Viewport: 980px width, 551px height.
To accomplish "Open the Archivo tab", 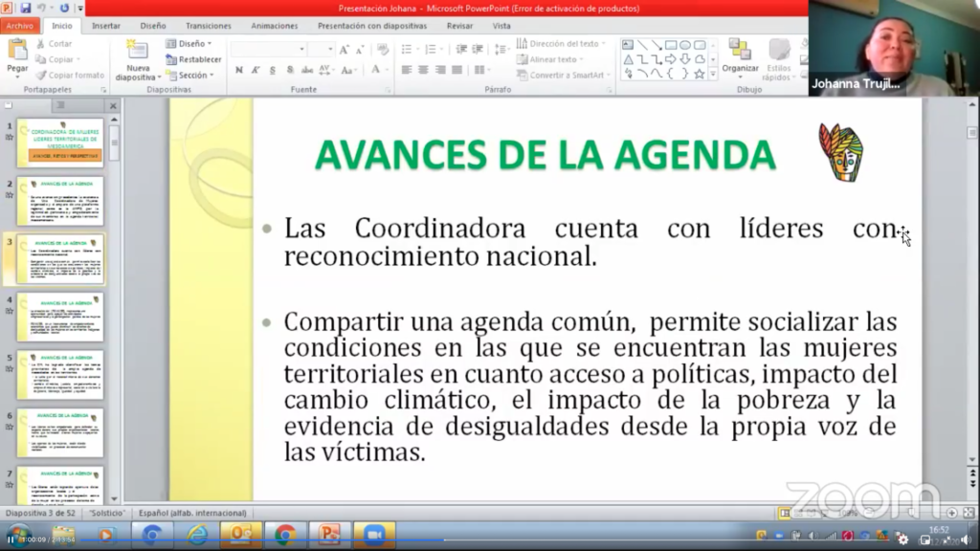I will click(20, 26).
